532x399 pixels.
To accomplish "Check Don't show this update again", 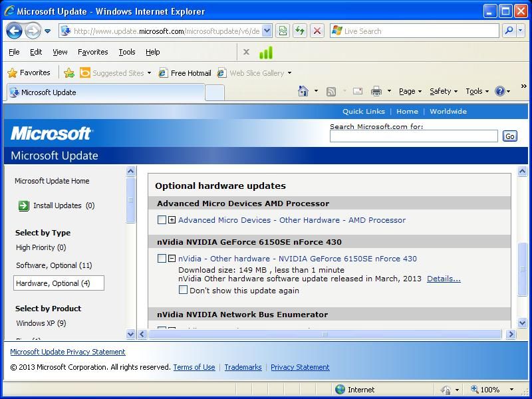I will 183,290.
